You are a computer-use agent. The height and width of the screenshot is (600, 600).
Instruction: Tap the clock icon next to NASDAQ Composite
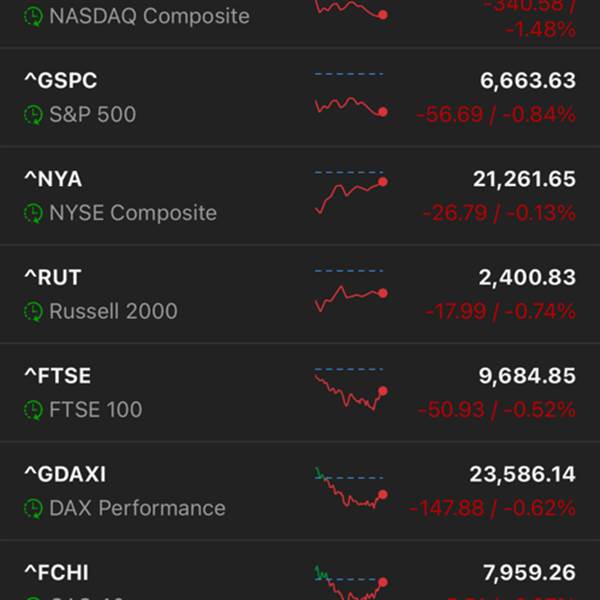tap(35, 17)
